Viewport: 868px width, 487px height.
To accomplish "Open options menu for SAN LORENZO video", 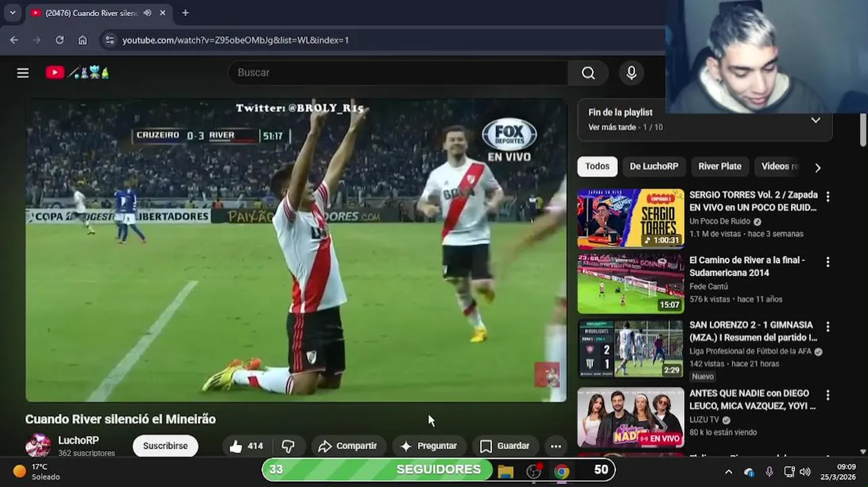I will point(827,326).
